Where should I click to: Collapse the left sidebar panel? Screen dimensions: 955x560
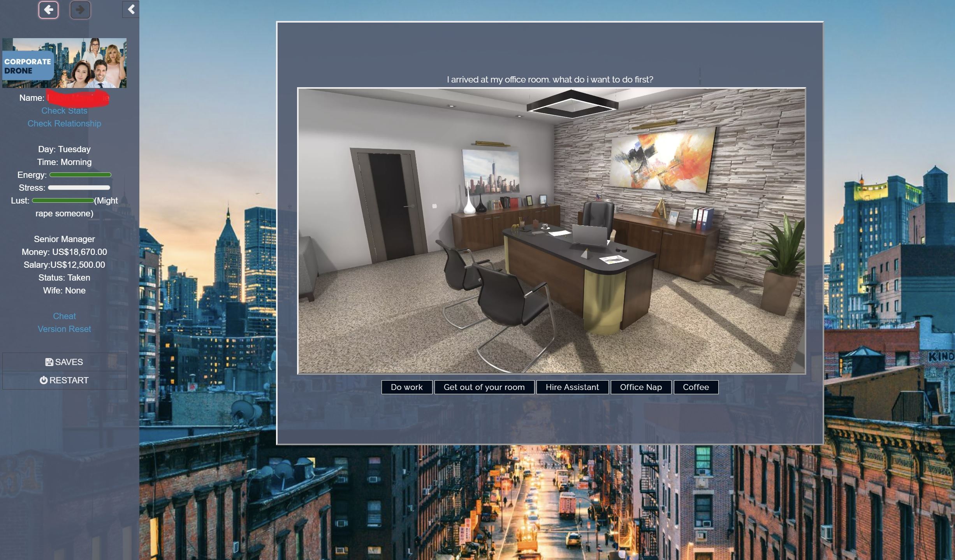[131, 9]
